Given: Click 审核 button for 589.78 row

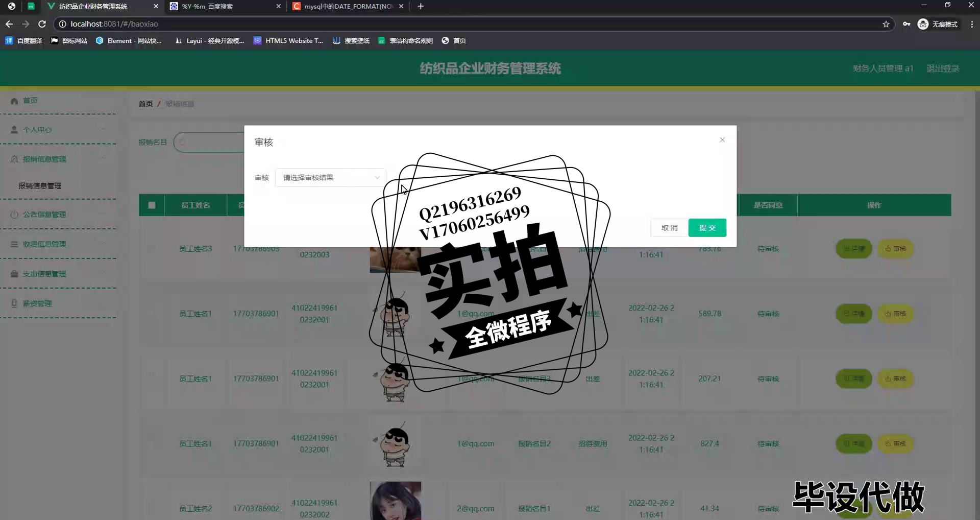Looking at the screenshot, I should pos(895,314).
